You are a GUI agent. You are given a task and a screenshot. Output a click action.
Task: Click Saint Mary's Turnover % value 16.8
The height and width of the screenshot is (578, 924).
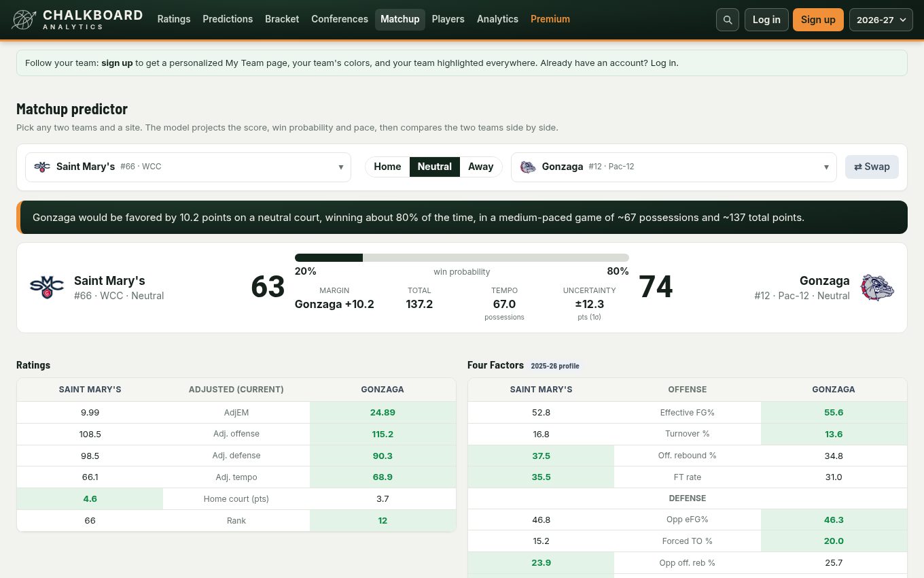point(541,434)
